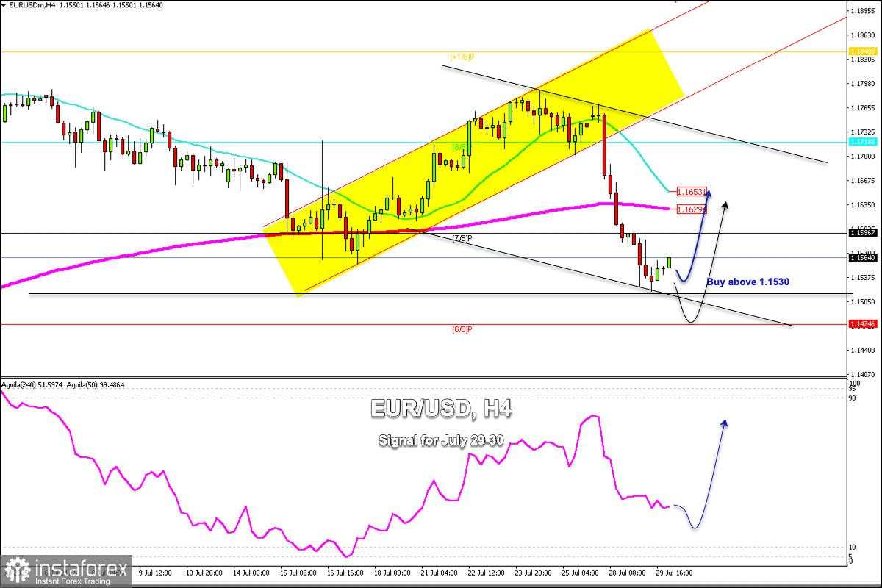Click the 18 Jul 00:00 time label
Viewport: 882px width, 588px height.
pos(392,572)
